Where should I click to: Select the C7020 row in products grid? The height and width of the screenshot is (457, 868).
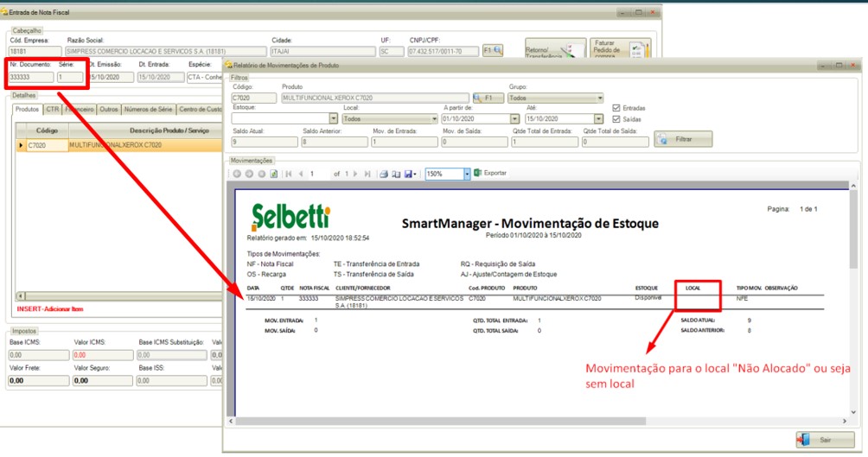pyautogui.click(x=118, y=145)
